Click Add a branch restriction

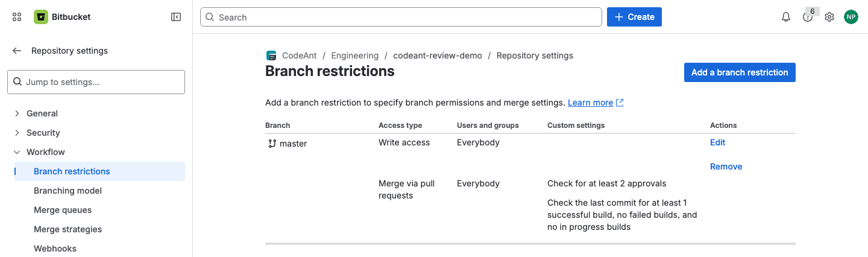click(x=740, y=72)
